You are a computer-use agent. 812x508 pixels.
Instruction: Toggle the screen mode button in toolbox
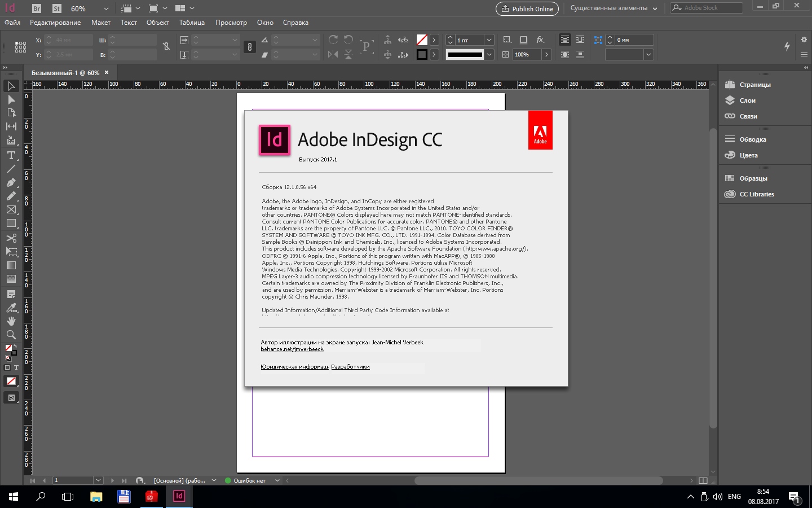coord(11,398)
